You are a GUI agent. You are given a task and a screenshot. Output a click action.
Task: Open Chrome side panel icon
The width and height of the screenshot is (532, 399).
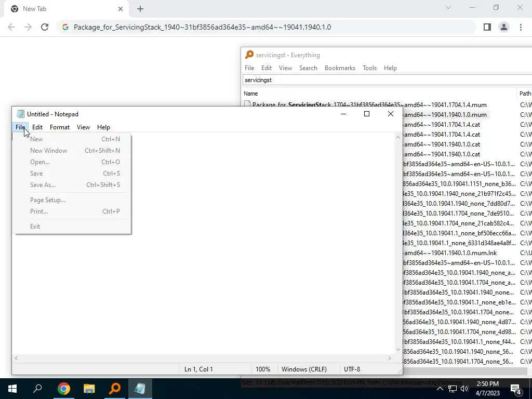click(487, 27)
